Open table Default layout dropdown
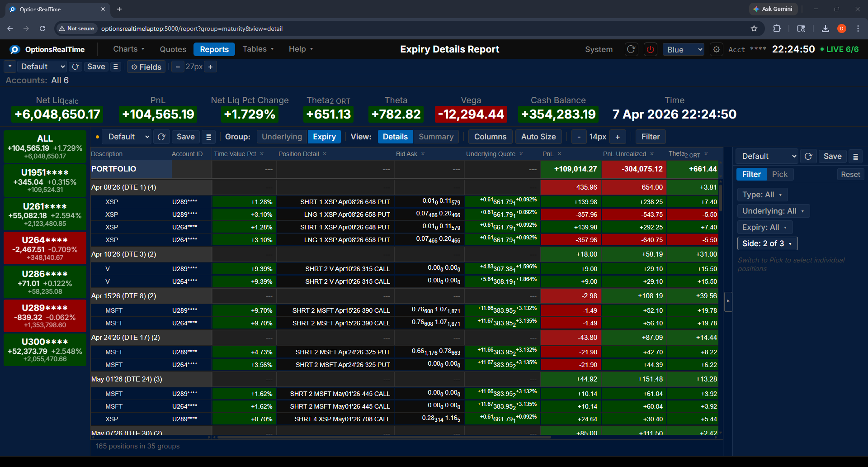 pos(127,137)
